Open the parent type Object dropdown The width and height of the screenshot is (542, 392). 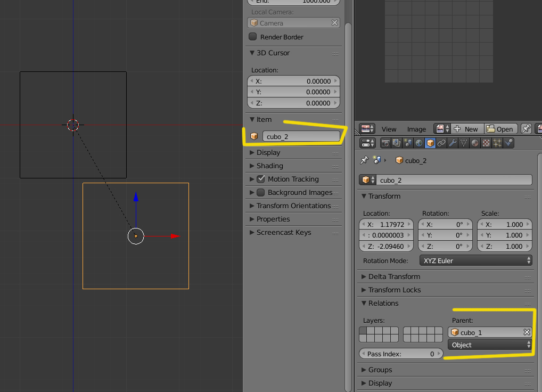[x=489, y=345]
